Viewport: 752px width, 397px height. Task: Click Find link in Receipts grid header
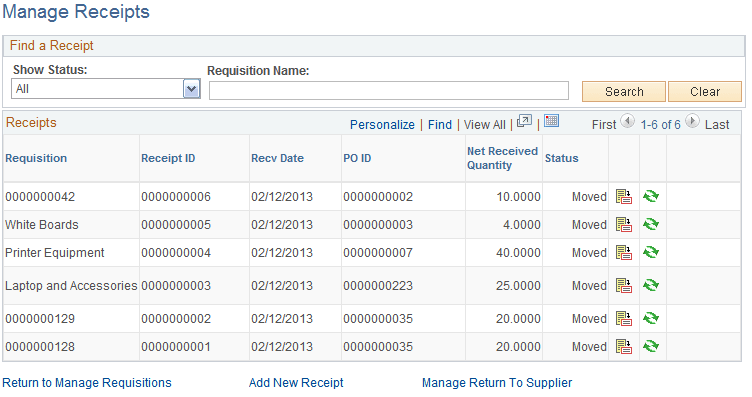point(440,125)
